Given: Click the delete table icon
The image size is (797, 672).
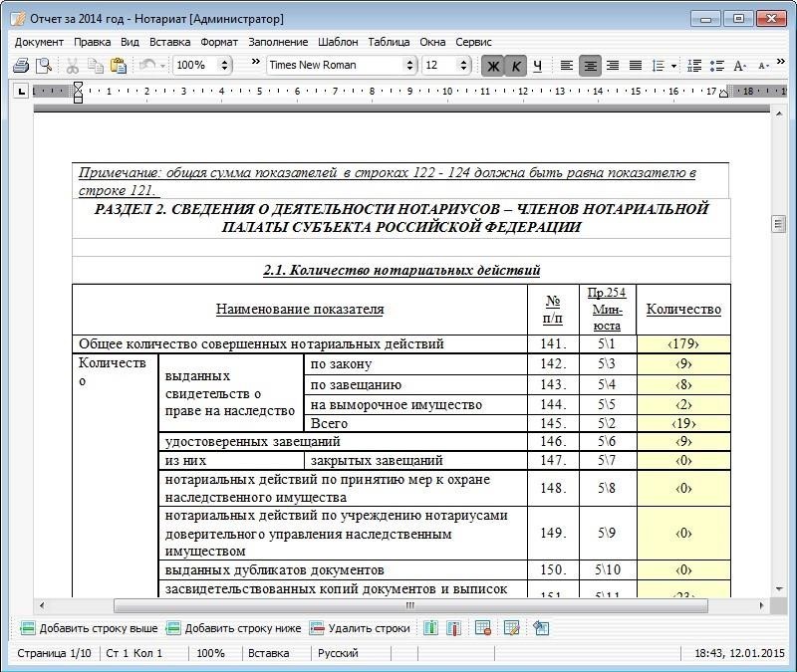Looking at the screenshot, I should tap(483, 628).
